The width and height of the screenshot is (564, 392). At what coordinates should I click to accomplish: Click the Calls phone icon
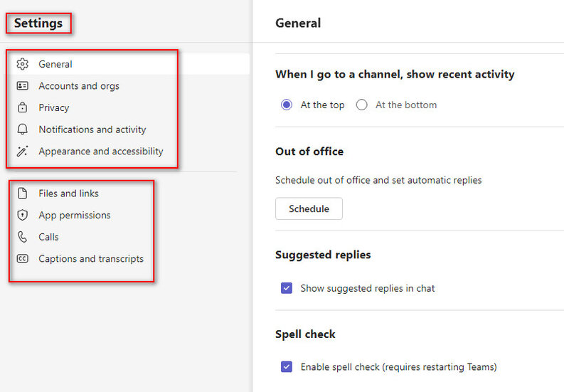coord(22,237)
